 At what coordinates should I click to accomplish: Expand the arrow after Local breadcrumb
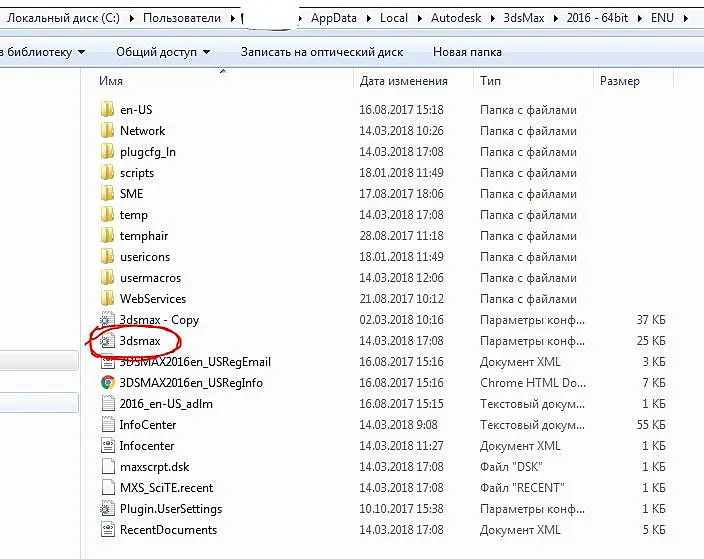click(420, 18)
